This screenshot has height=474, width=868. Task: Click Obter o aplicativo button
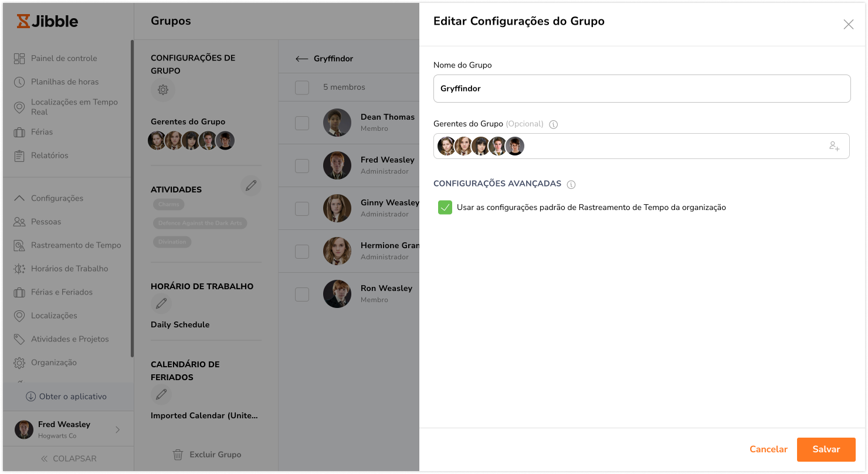coord(66,397)
